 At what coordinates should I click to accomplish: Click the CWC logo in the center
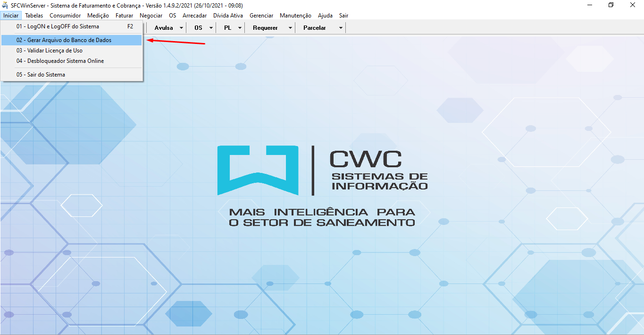pos(322,186)
